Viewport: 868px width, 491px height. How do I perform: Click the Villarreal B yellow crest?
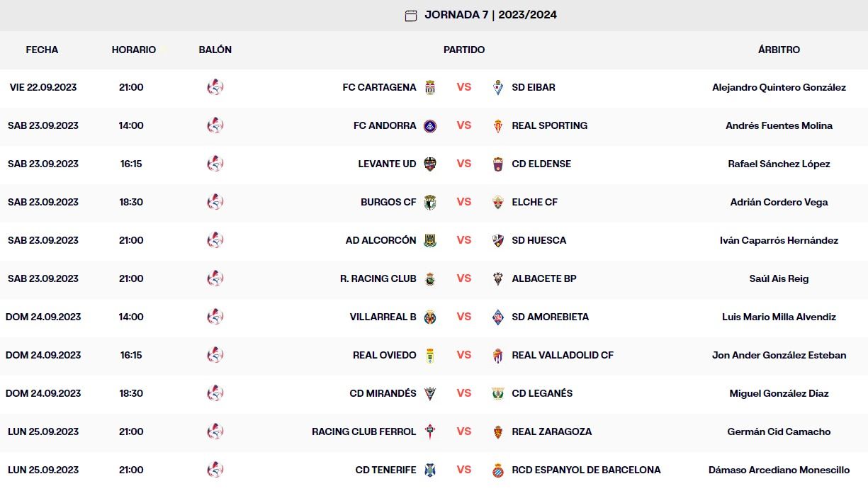tap(430, 317)
